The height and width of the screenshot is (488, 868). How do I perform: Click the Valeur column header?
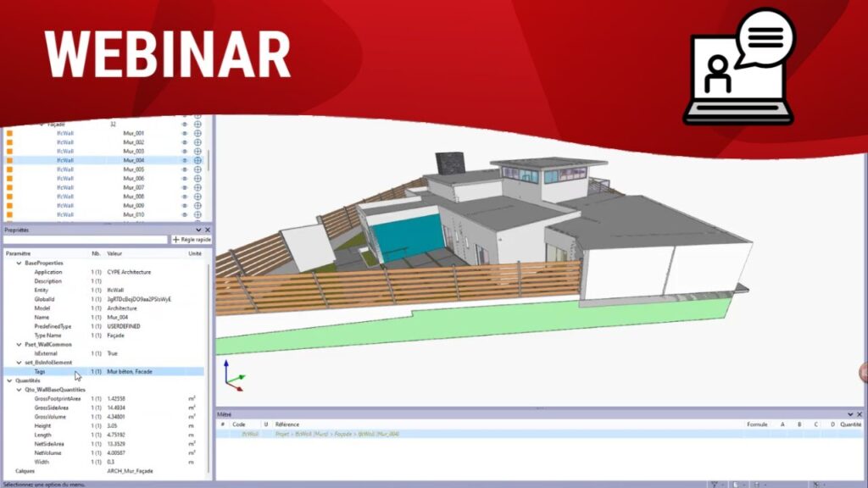pyautogui.click(x=116, y=252)
